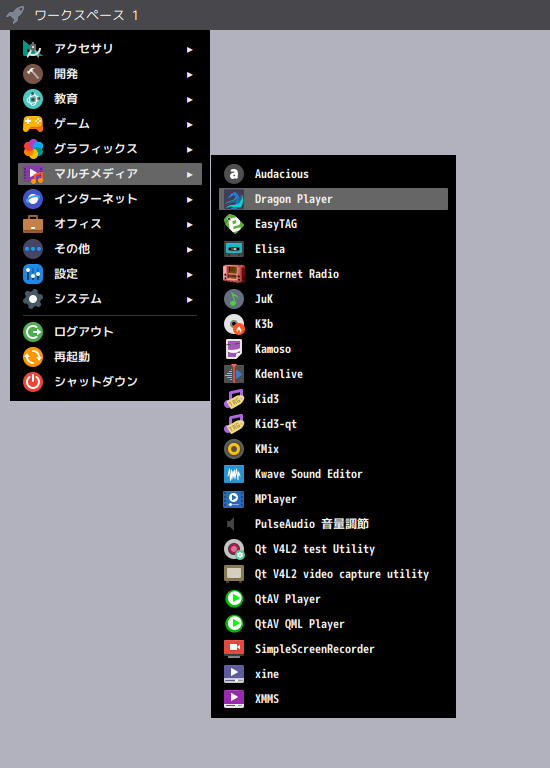550x768 pixels.
Task: Launch Dragon Player entry
Action: tap(333, 199)
